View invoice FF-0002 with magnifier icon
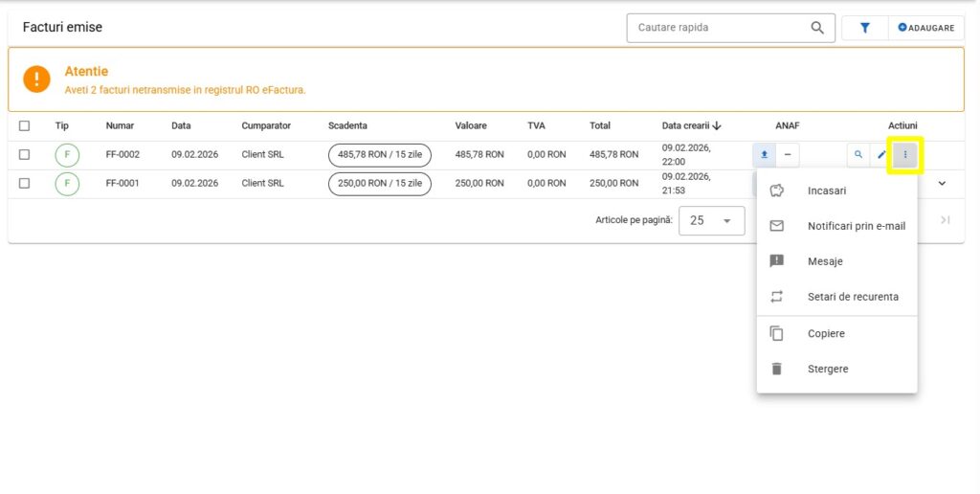 (857, 154)
